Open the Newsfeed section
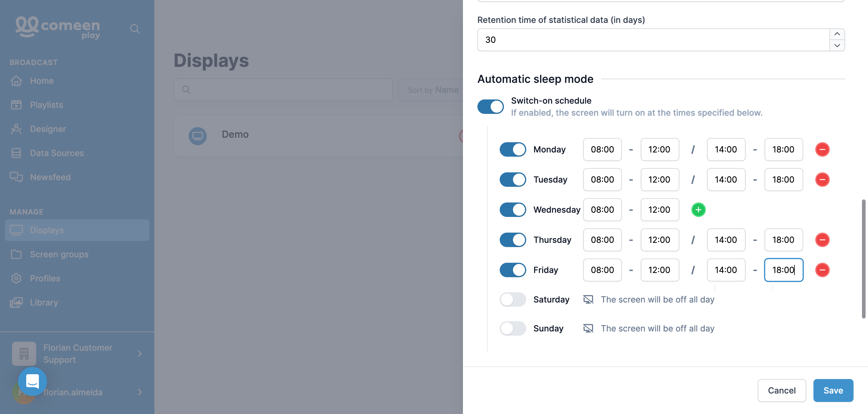The image size is (868, 414). pos(77,177)
